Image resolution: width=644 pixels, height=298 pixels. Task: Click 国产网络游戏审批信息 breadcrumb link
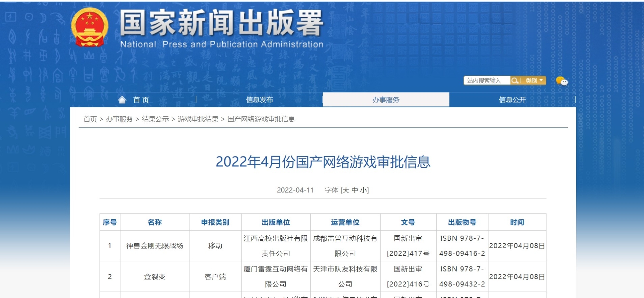[261, 119]
